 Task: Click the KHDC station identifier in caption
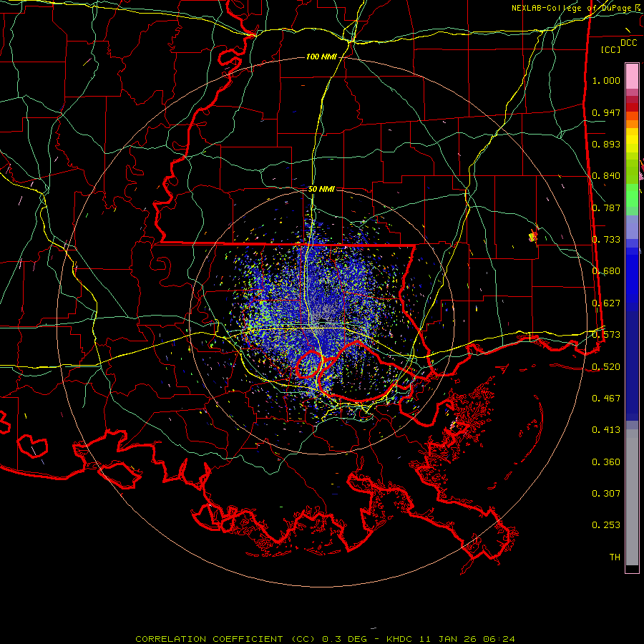pyautogui.click(x=401, y=639)
